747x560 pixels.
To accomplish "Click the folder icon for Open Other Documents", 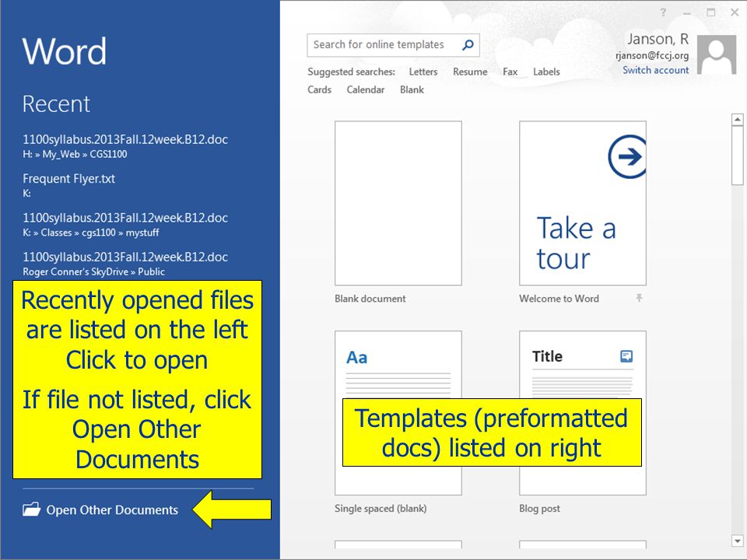I will [31, 509].
